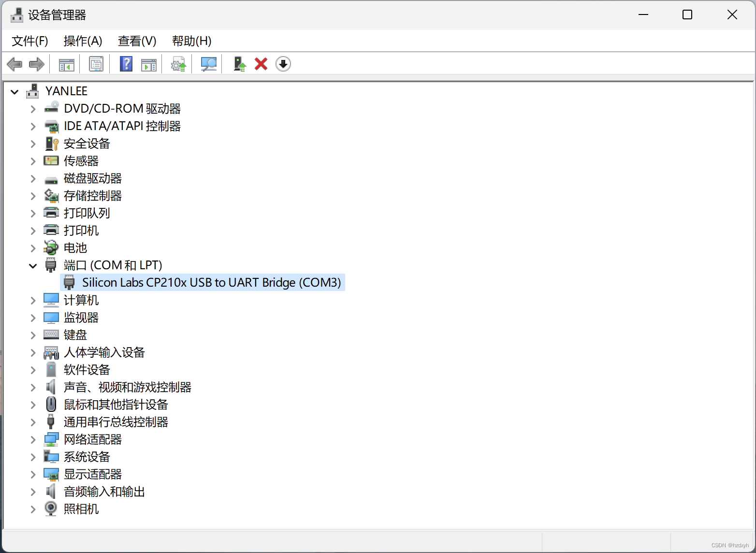
Task: Open the 查看(V) menu
Action: tap(137, 41)
